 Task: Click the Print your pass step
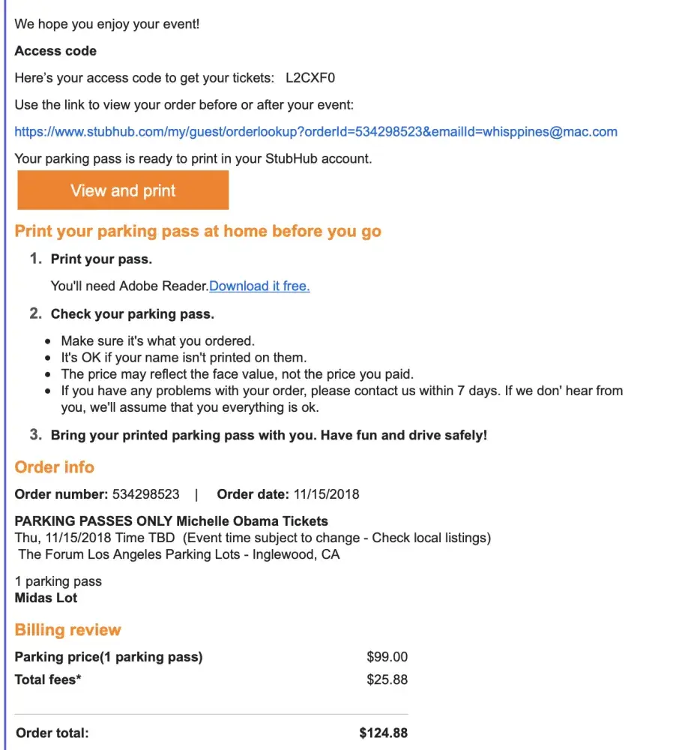[101, 259]
